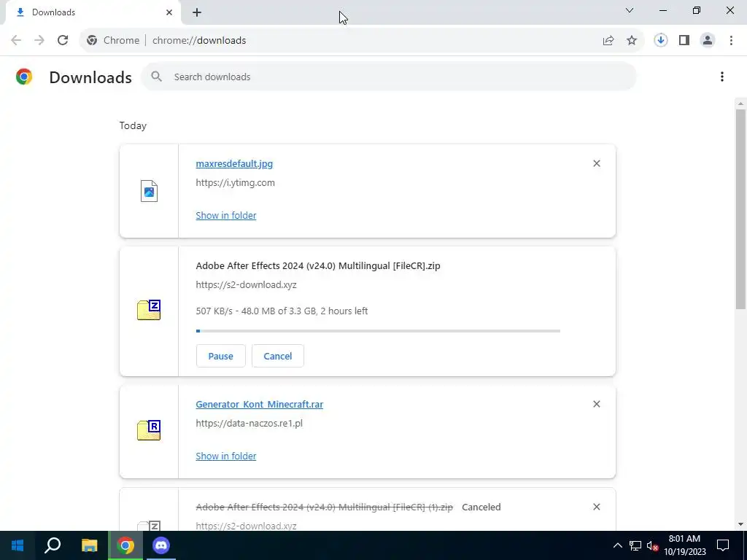Open maxresdefault.jpg file link
Image resolution: width=747 pixels, height=560 pixels.
click(234, 164)
